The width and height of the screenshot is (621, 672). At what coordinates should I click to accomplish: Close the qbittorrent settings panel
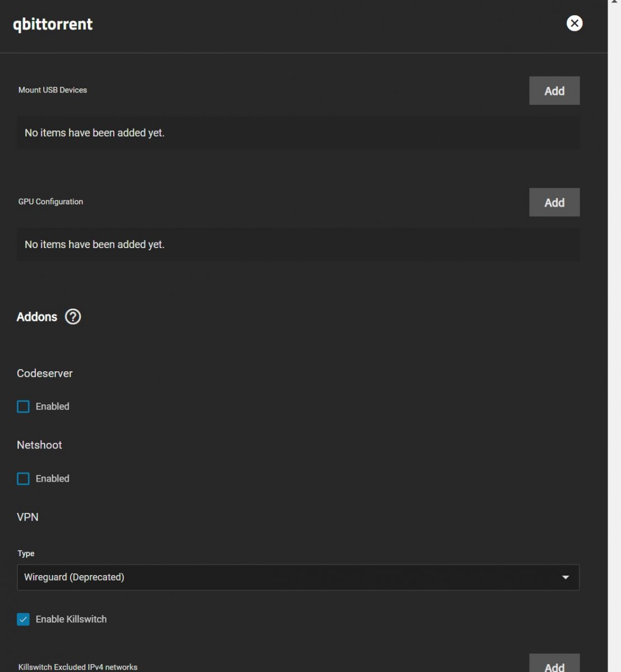coord(575,23)
